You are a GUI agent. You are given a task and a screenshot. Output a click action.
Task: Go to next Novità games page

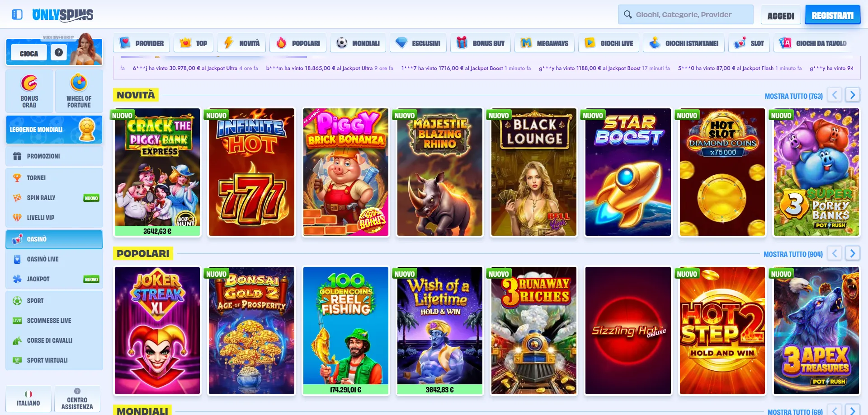coord(853,95)
